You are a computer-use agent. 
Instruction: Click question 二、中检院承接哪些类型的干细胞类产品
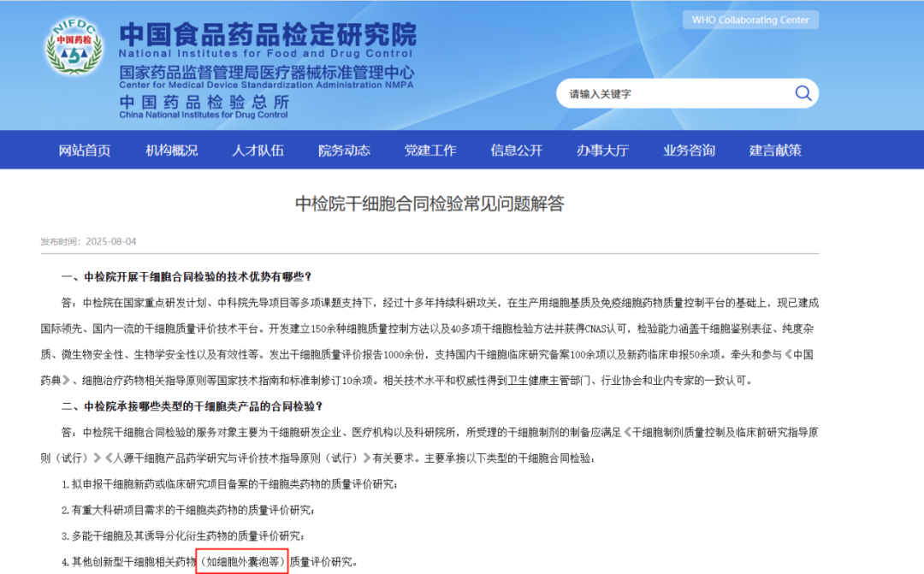[x=192, y=406]
